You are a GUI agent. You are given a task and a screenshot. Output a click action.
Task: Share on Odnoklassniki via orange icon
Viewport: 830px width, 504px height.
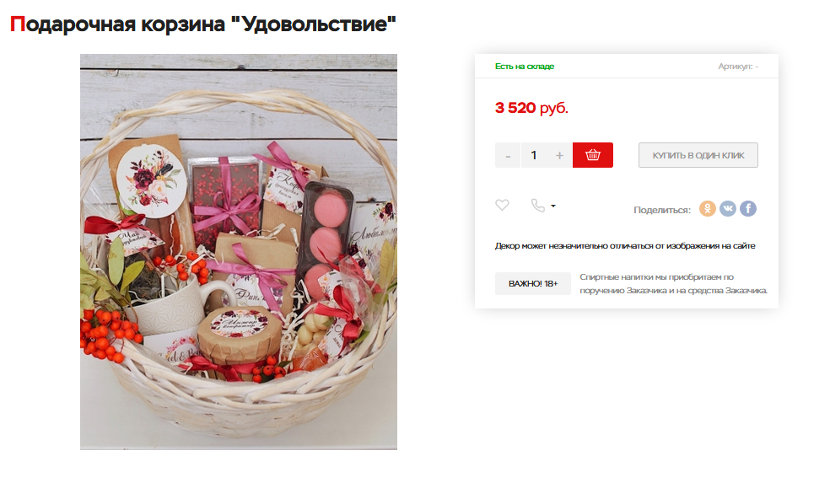(707, 208)
